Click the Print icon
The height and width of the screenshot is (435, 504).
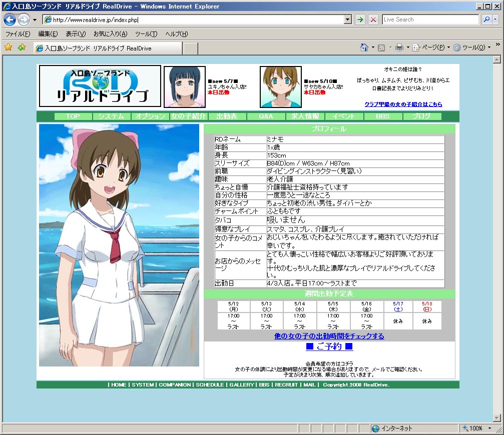click(399, 48)
